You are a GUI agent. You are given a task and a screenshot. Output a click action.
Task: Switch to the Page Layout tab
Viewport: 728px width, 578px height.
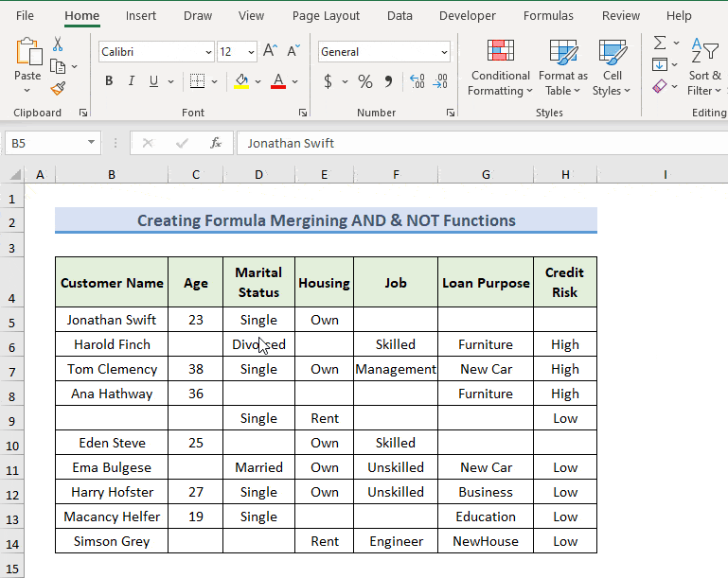click(326, 16)
